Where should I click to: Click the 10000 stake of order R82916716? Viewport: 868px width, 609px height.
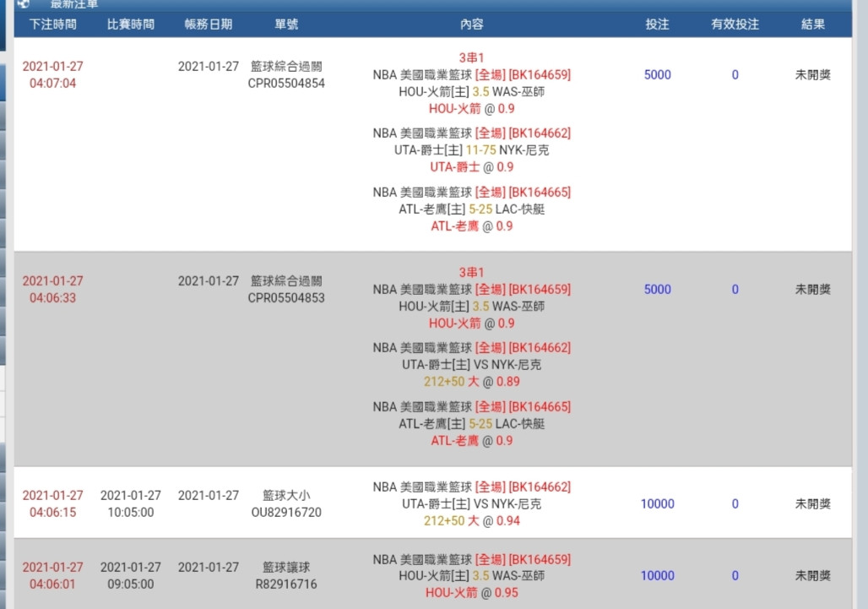tap(657, 576)
